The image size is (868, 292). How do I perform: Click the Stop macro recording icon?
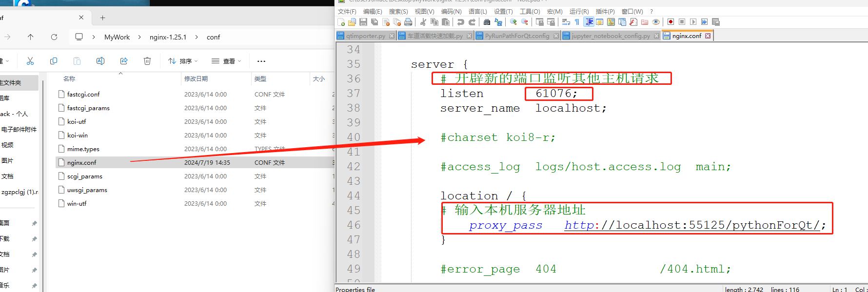point(682,22)
